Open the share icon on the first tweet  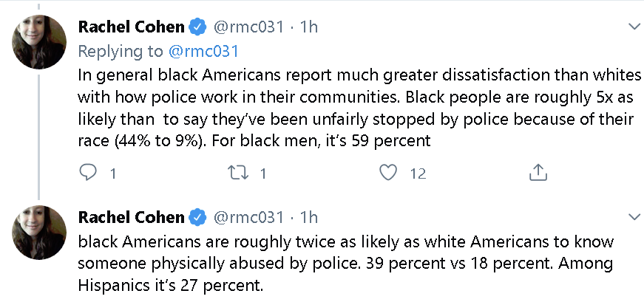click(538, 173)
